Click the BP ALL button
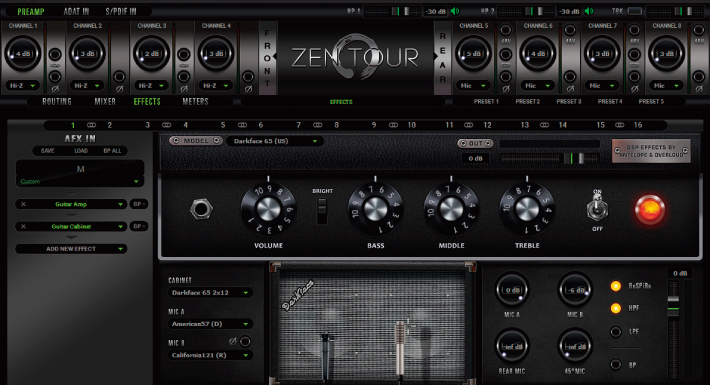The height and width of the screenshot is (385, 710). (x=112, y=151)
